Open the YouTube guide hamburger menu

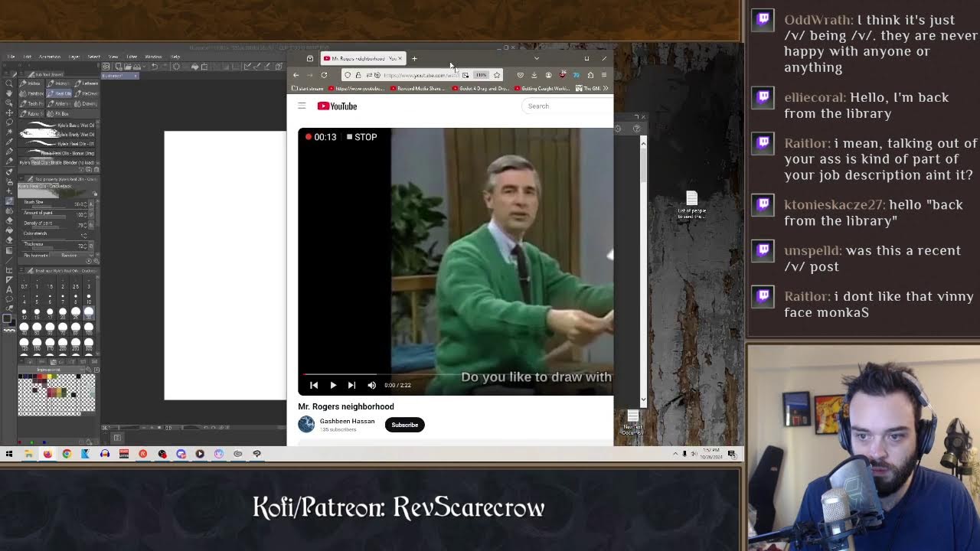(302, 106)
